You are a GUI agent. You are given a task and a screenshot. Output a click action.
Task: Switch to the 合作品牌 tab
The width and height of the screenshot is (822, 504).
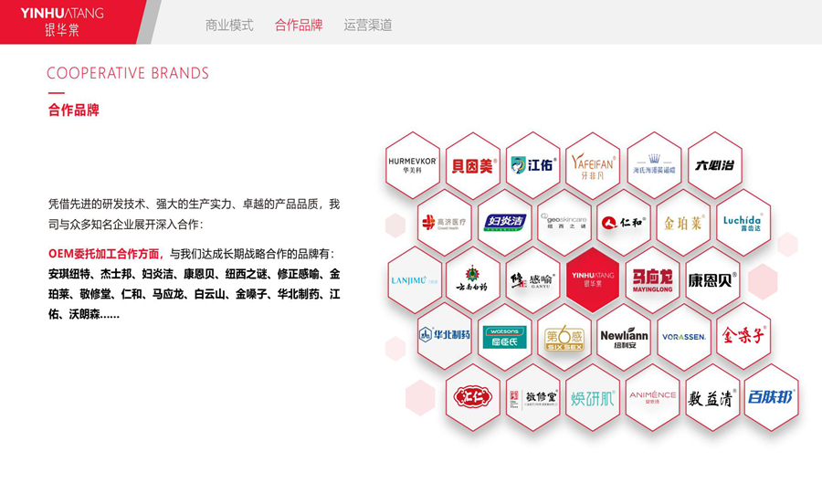299,25
